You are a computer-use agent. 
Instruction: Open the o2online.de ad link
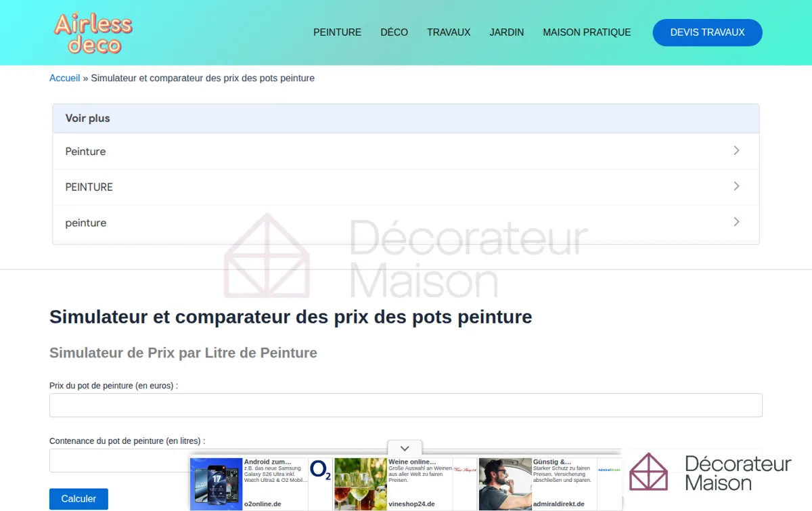coord(263,504)
